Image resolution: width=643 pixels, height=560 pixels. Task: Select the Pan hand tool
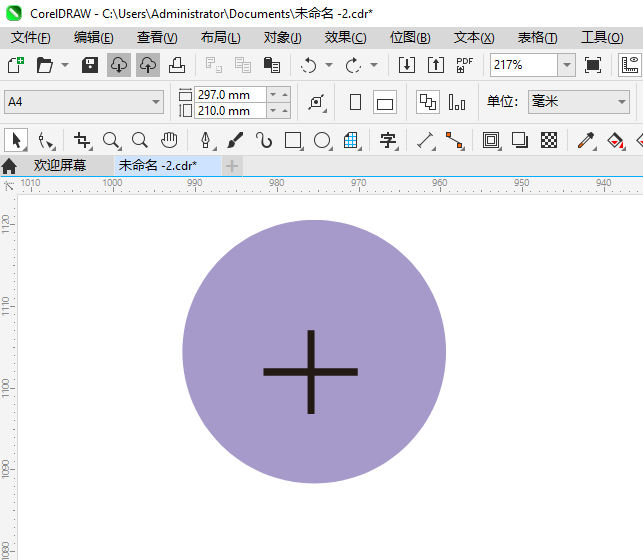170,140
